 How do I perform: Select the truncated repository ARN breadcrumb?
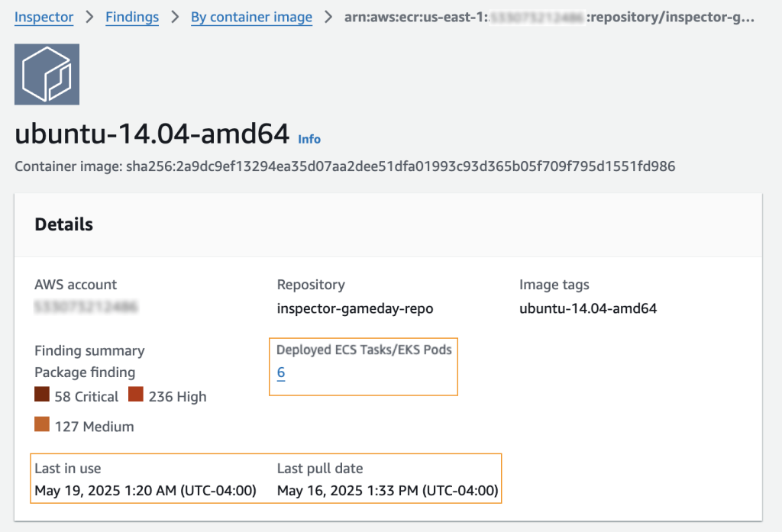coord(549,17)
